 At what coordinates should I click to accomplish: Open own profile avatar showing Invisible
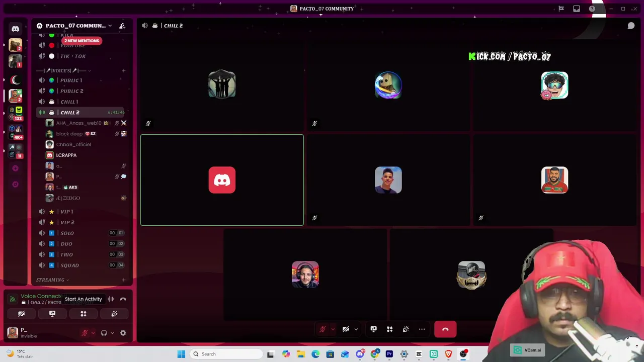(x=13, y=333)
